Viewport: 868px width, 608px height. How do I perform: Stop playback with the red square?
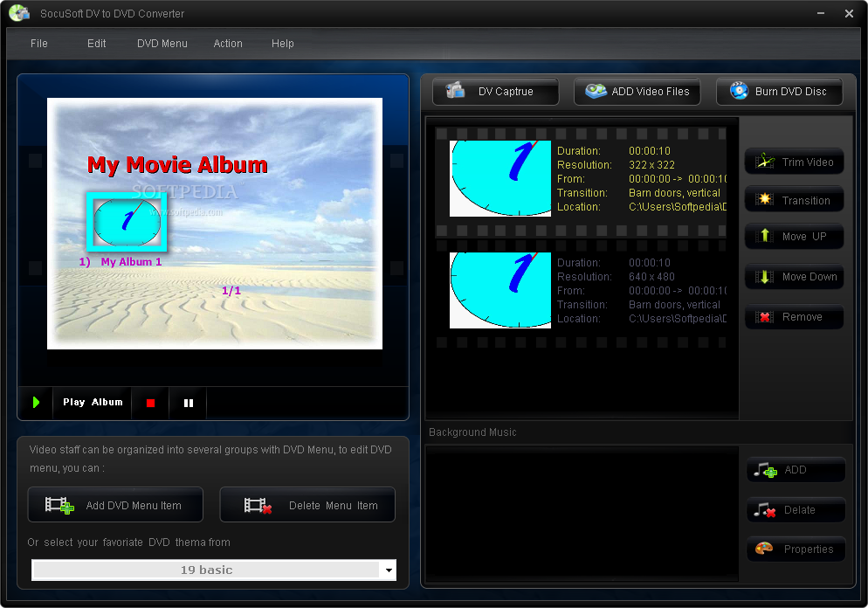[x=150, y=403]
